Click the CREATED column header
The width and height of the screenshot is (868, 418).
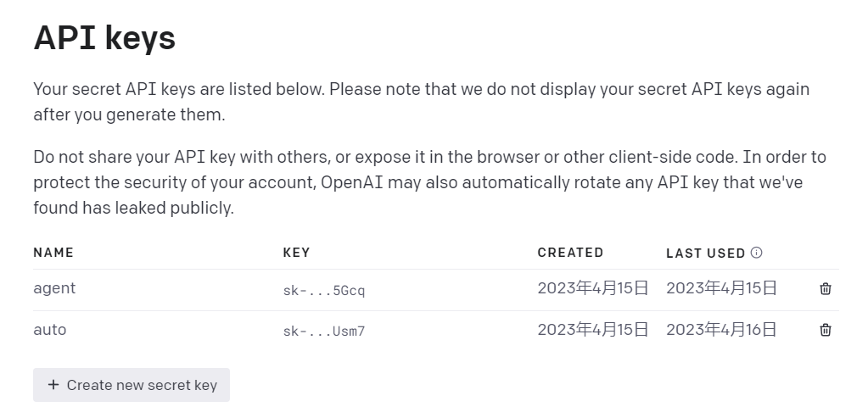tap(570, 253)
